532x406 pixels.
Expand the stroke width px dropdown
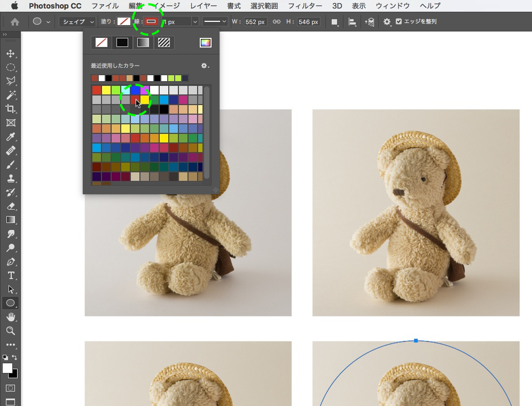point(195,22)
